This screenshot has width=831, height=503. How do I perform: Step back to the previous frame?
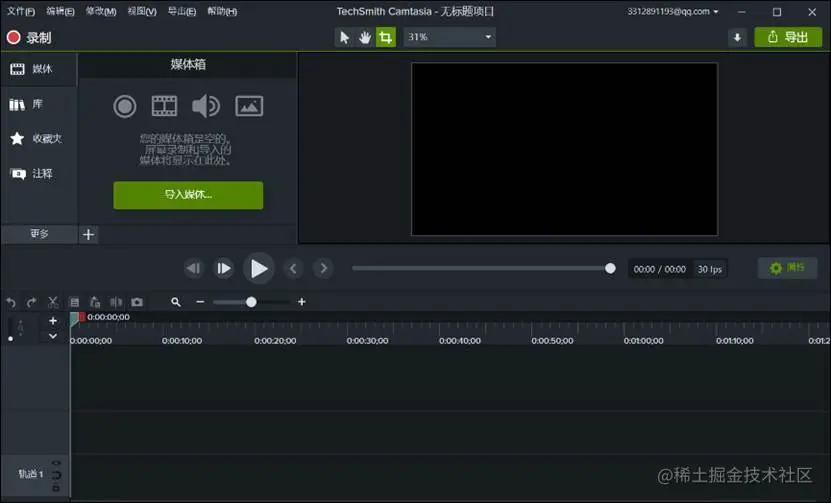[193, 269]
